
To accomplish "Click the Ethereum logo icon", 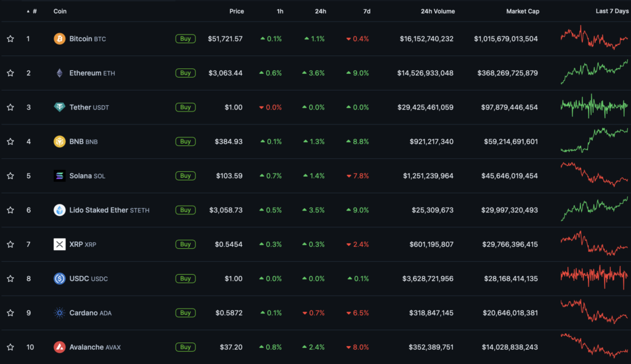I will [x=59, y=73].
